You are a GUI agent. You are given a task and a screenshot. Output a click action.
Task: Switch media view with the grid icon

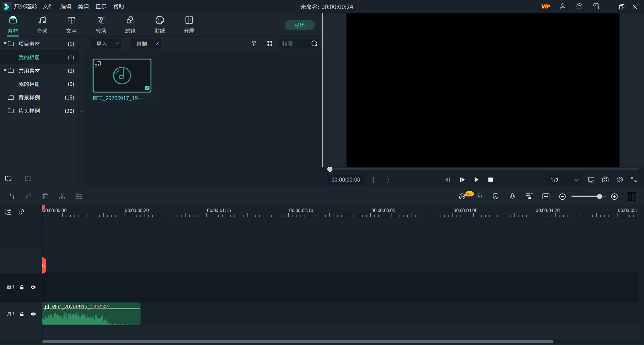pos(269,44)
